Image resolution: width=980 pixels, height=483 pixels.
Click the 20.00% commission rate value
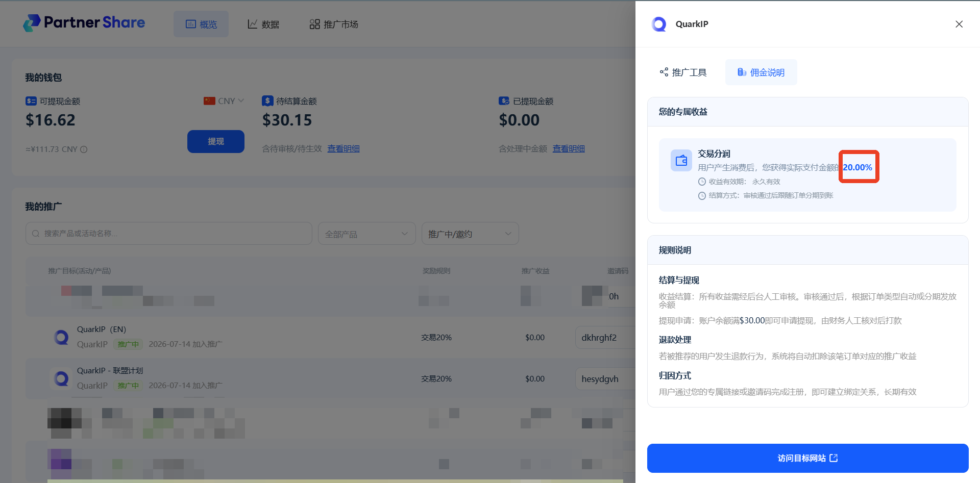(x=857, y=167)
